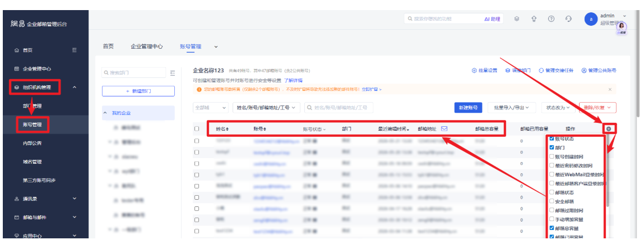
Task: Click the 管理公共账号 public account button
Action: (x=599, y=71)
